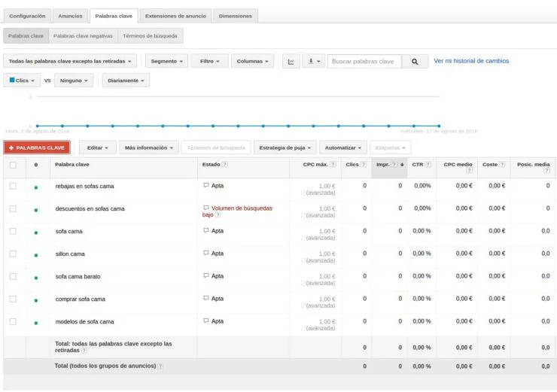Viewport: 557px width, 392px height.
Task: Click the help icon beside Total todos los grupos
Action: coord(160,366)
